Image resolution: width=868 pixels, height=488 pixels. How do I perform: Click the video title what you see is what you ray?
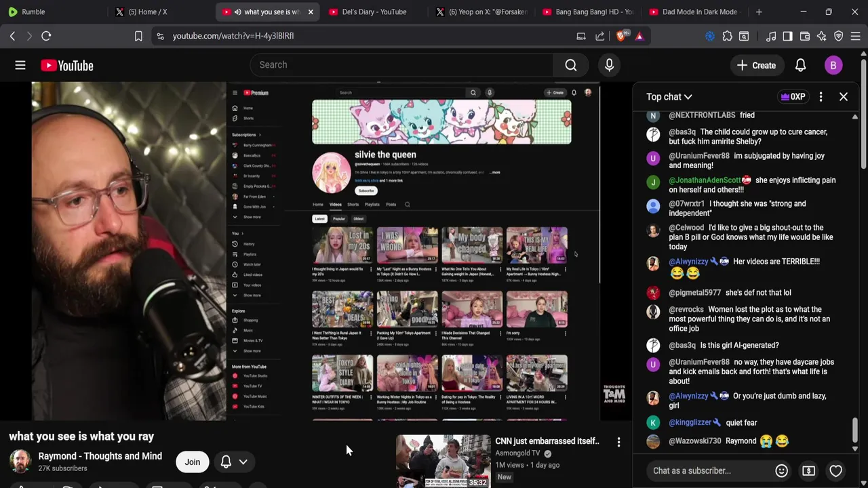pos(81,436)
